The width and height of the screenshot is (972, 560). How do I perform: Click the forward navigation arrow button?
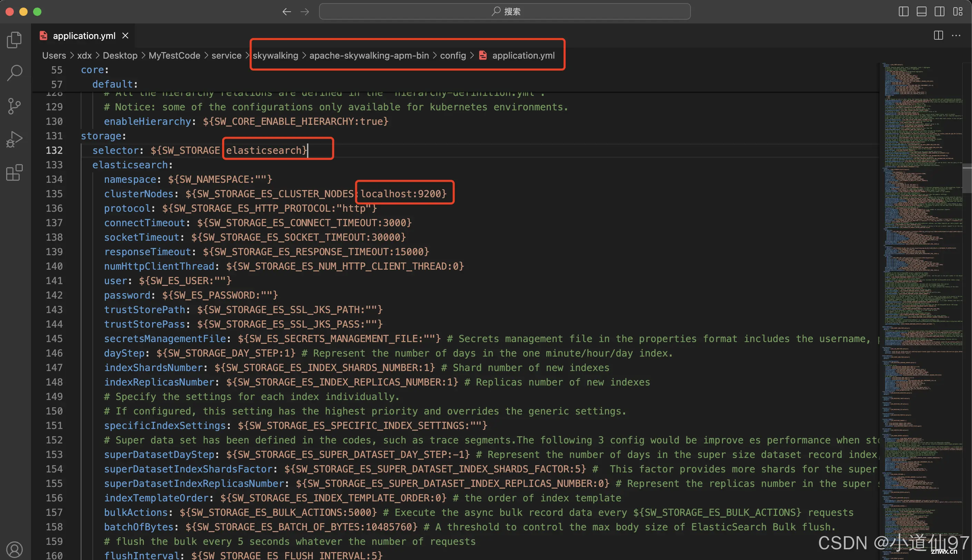click(305, 11)
